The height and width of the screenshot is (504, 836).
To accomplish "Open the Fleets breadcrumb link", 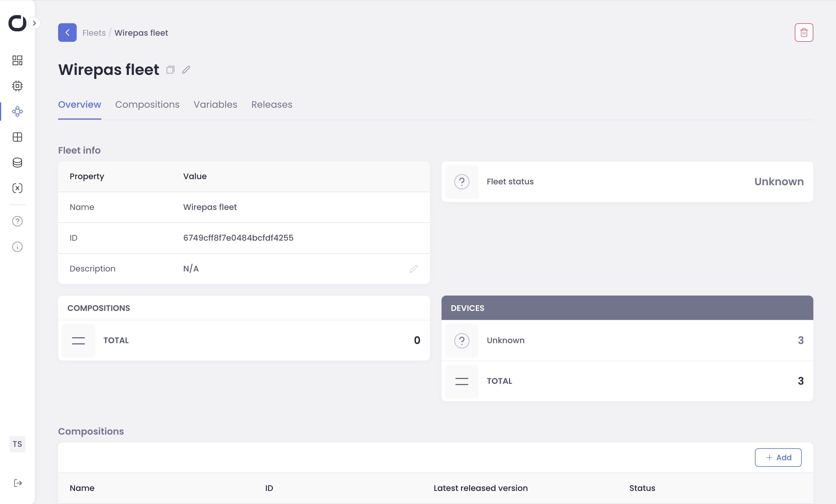I will tap(94, 33).
